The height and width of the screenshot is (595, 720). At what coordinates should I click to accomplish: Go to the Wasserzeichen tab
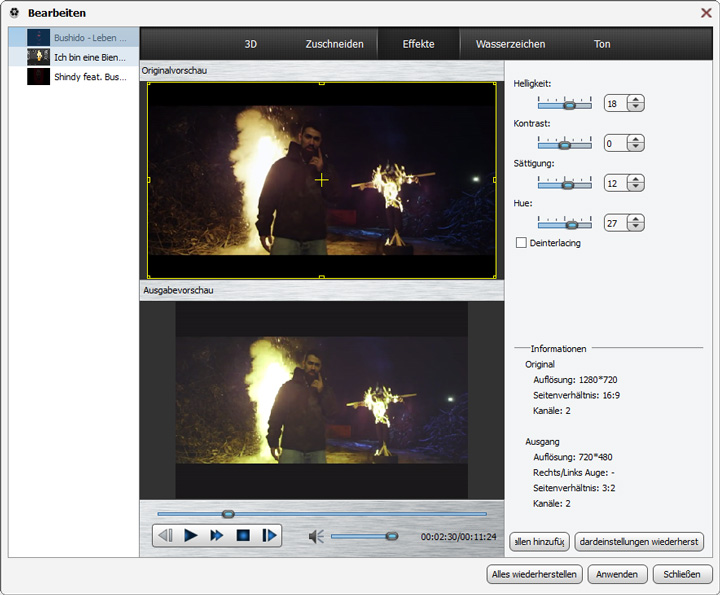coord(510,44)
